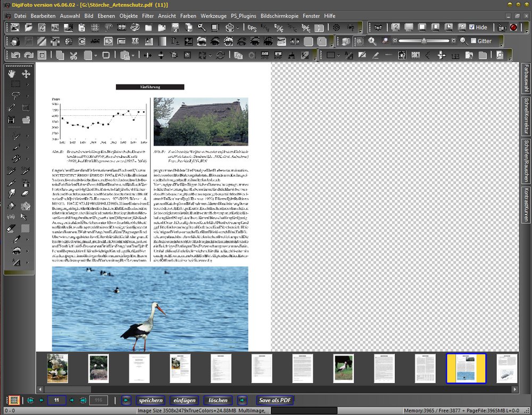Toggle the second monitor icon in the view bar

click(395, 27)
